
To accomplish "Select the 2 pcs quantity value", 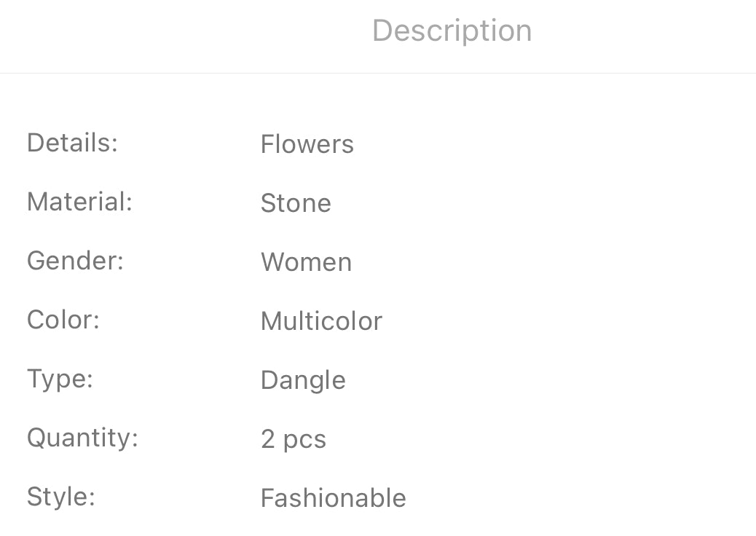I will click(x=294, y=439).
